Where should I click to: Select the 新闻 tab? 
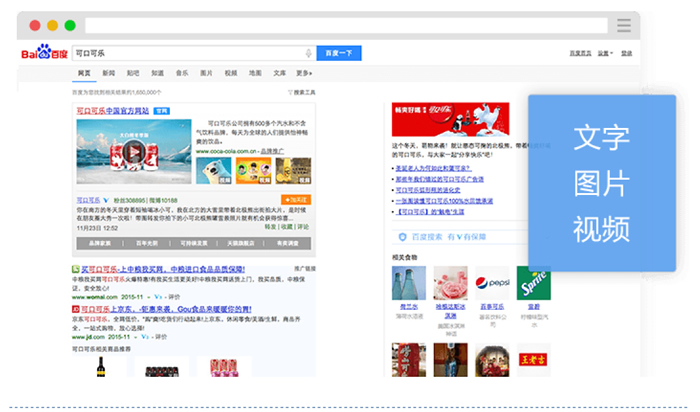108,73
